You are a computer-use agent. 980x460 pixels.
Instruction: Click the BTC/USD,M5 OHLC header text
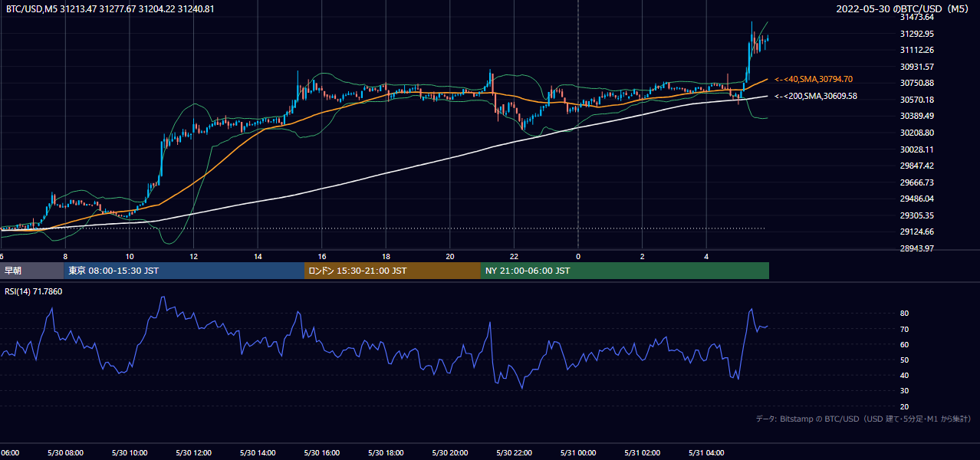(110, 9)
